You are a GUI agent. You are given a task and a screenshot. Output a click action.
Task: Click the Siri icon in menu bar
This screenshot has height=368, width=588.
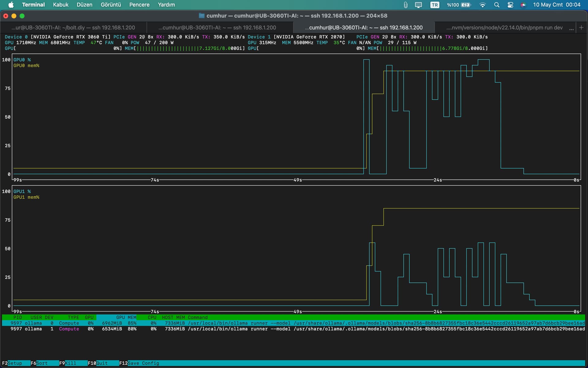(x=523, y=5)
